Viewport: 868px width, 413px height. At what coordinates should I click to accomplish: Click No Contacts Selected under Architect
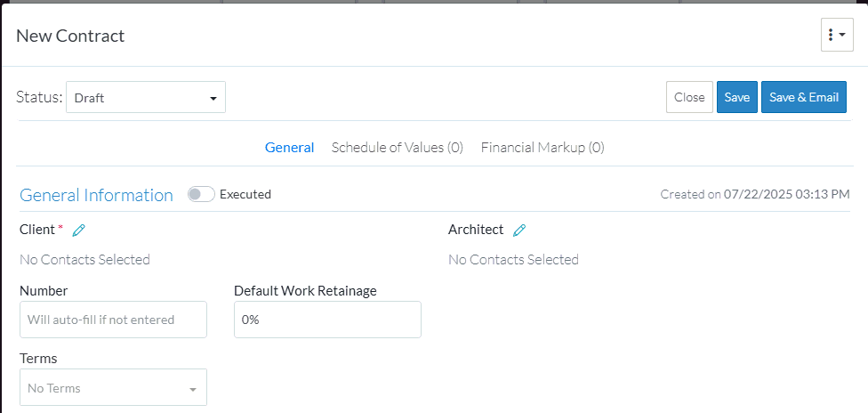(x=513, y=260)
